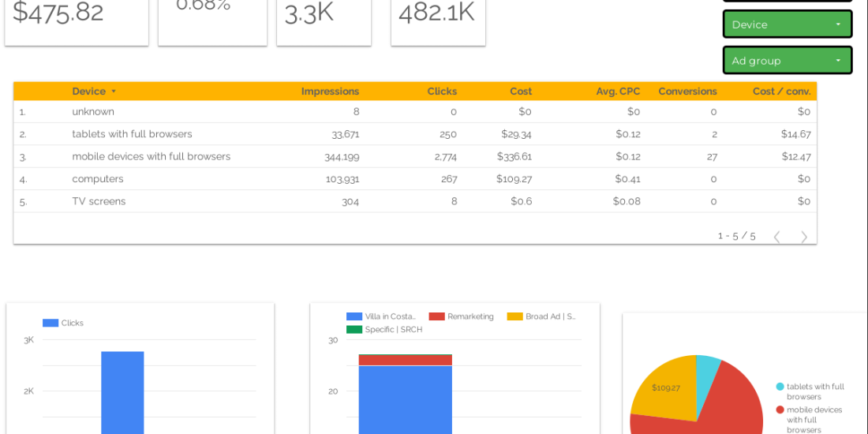The height and width of the screenshot is (434, 868).
Task: Click the yellow $109.27 pie slice
Action: click(x=667, y=387)
